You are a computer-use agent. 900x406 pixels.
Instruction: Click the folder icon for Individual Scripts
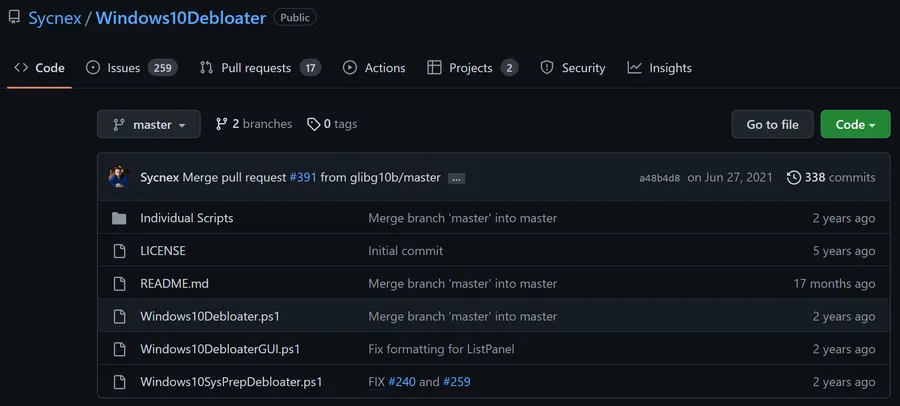coord(119,218)
